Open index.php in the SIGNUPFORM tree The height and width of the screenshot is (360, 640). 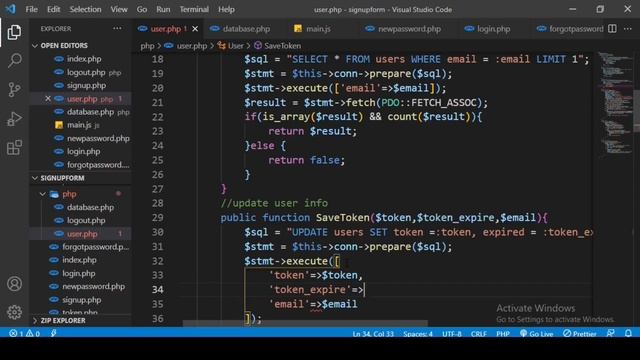click(80, 260)
